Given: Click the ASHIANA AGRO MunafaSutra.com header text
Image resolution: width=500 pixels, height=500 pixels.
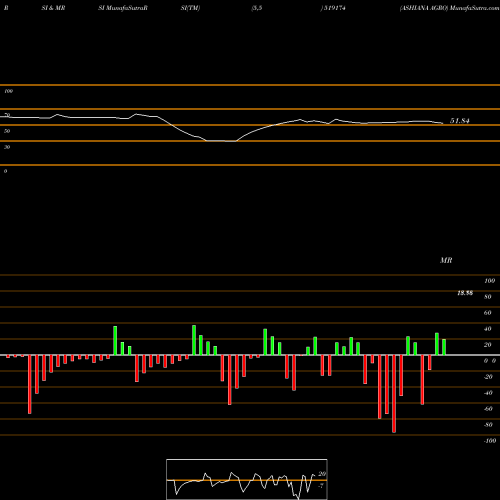Looking at the screenshot, I should pyautogui.click(x=449, y=8).
